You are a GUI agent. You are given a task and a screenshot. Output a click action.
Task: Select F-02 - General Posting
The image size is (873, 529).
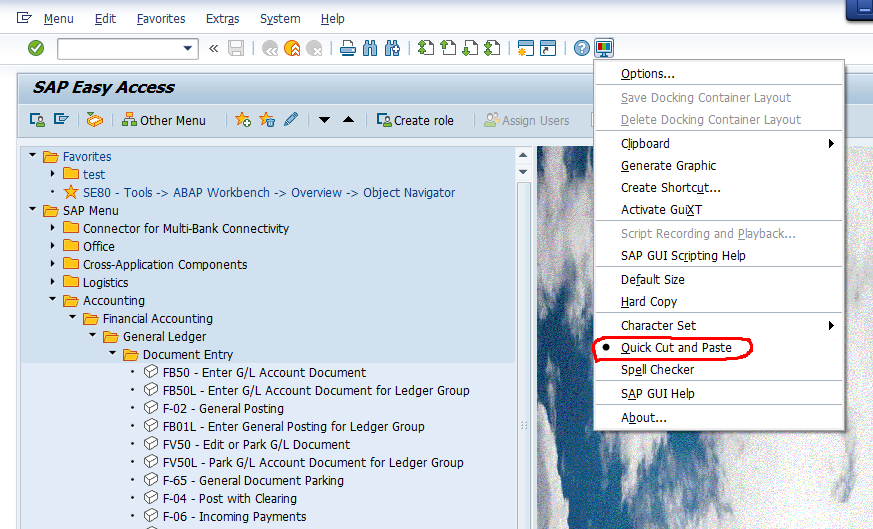point(223,408)
